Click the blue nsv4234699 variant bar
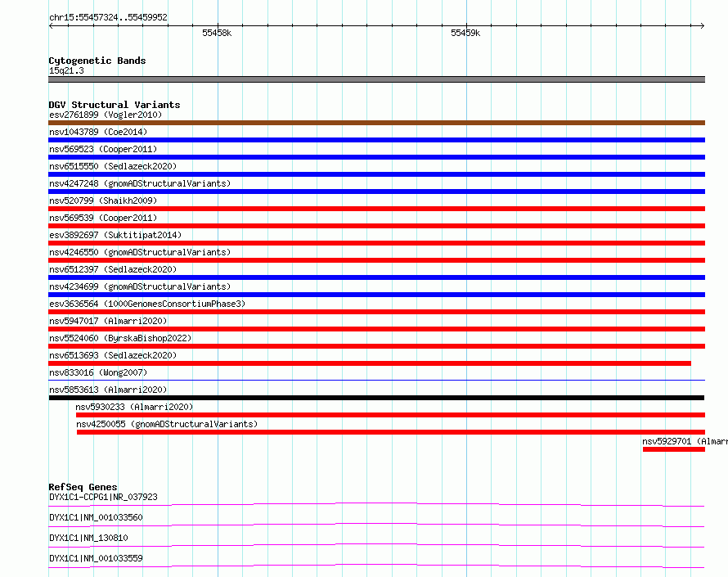This screenshot has height=577, width=728. [x=376, y=295]
